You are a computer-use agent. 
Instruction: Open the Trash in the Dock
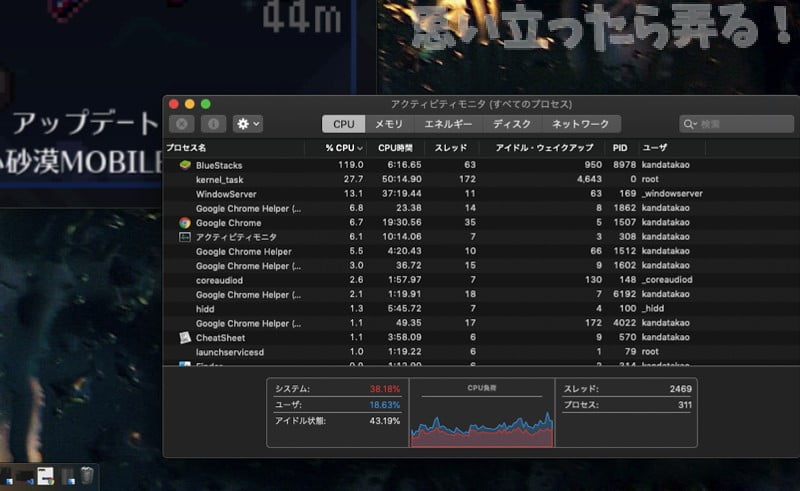[x=87, y=475]
